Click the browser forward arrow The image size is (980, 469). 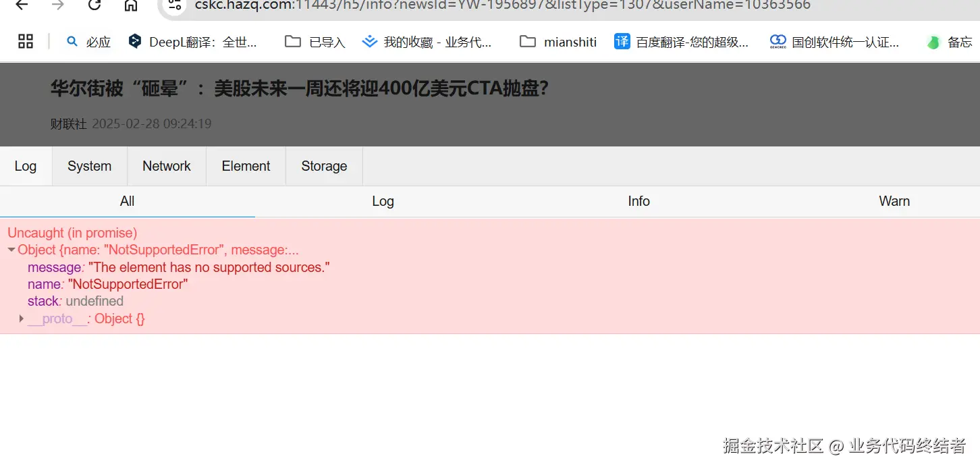click(58, 5)
